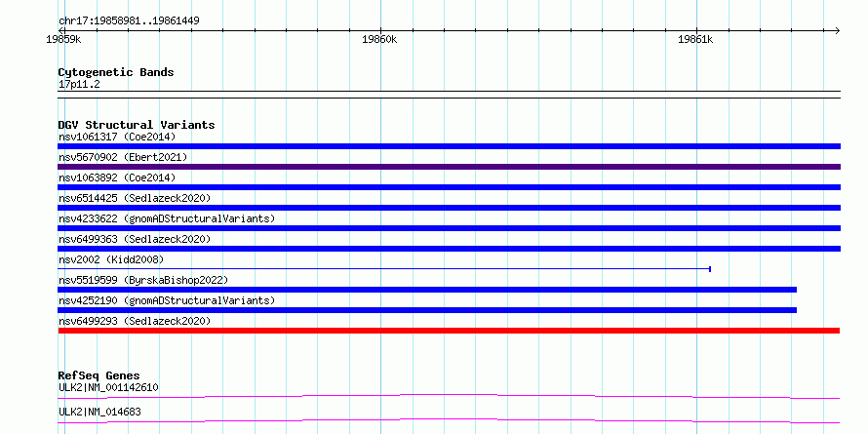
Task: Click the nsv6499363 (Sedlazeck2020) label
Action: pos(135,239)
